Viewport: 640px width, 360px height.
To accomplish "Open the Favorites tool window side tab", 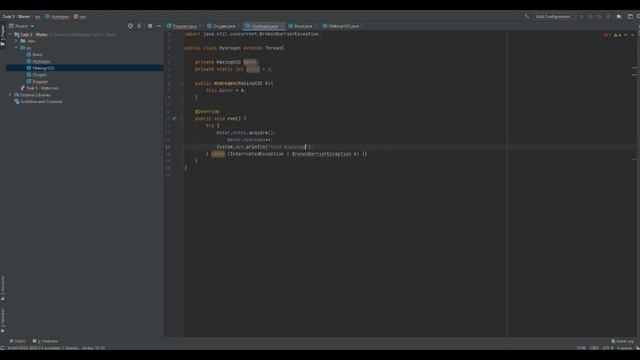I will pyautogui.click(x=3, y=320).
